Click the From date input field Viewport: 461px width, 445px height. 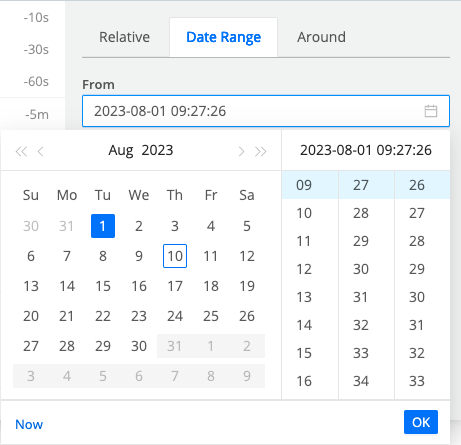pos(266,111)
